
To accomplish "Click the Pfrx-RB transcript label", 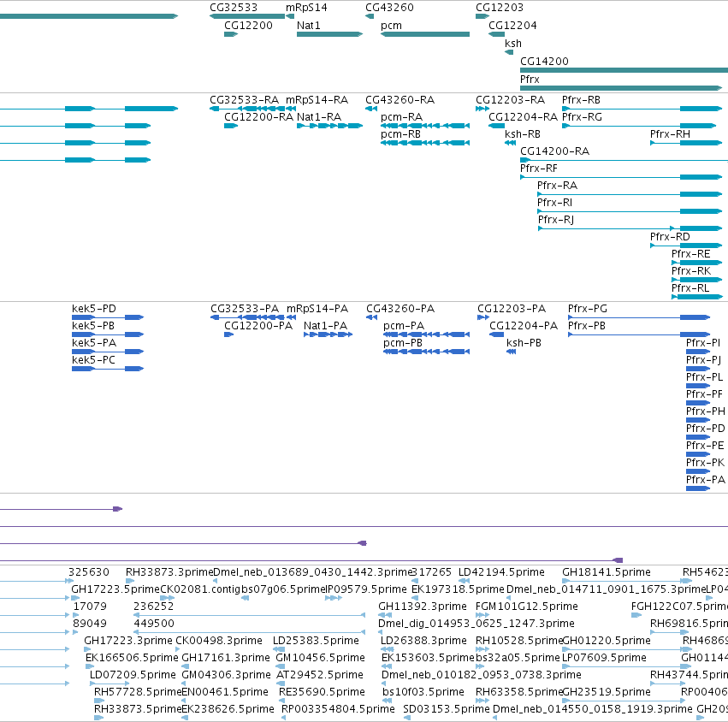I will [581, 100].
